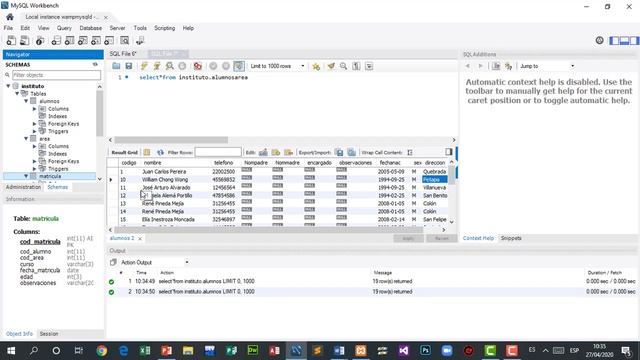Execute statement under cursor icon
The width and height of the screenshot is (640, 360).
(157, 66)
